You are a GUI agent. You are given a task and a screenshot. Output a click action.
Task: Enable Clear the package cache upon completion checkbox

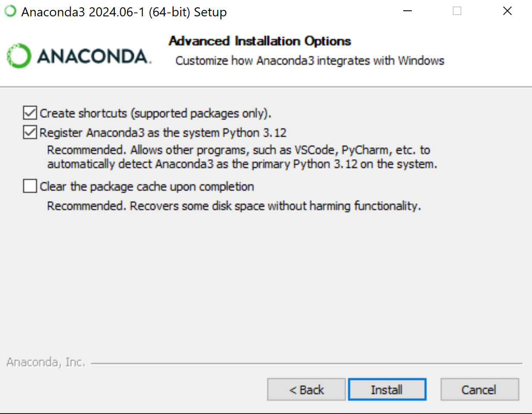[x=30, y=186]
